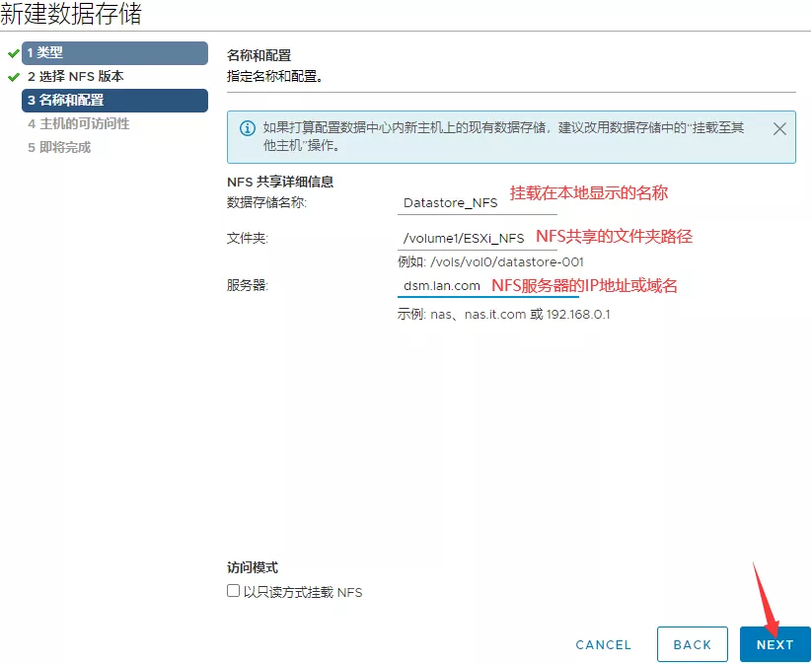Go to wizard step 1 类型
This screenshot has width=812, height=665.
(114, 52)
